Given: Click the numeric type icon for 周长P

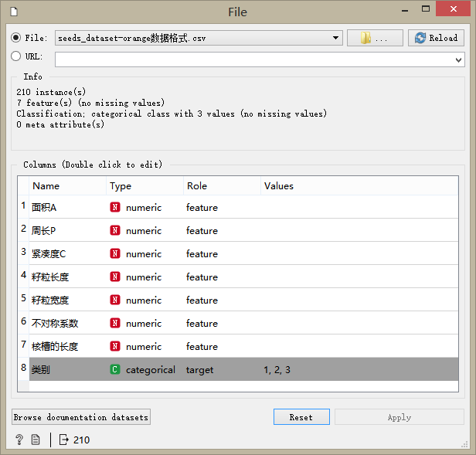Looking at the screenshot, I should [115, 230].
